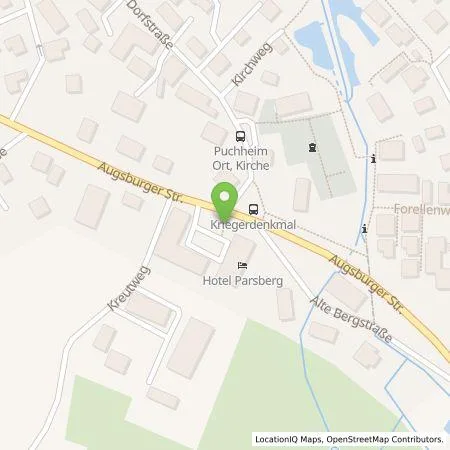The width and height of the screenshot is (450, 450).
Task: Click the Kreutweg street label
Action: (129, 289)
